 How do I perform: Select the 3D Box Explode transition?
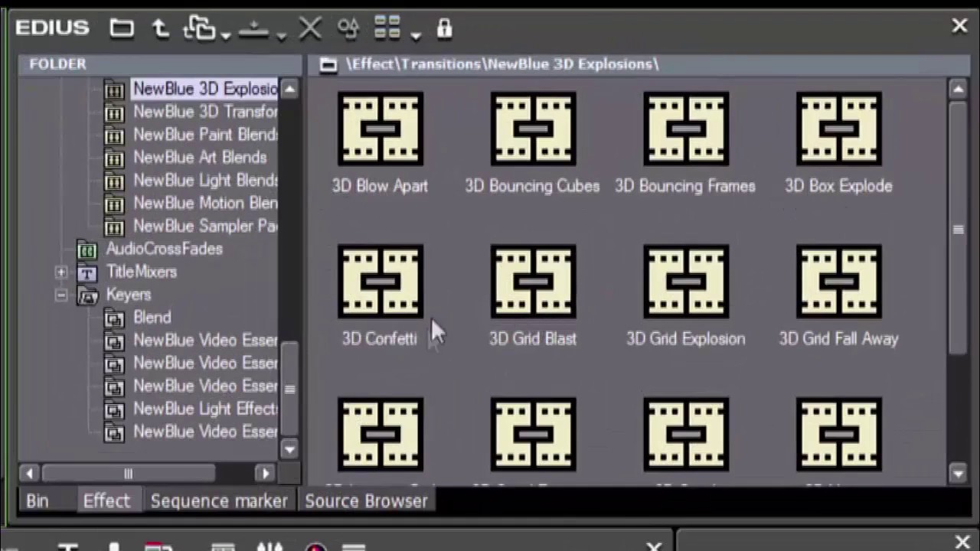[x=838, y=143]
